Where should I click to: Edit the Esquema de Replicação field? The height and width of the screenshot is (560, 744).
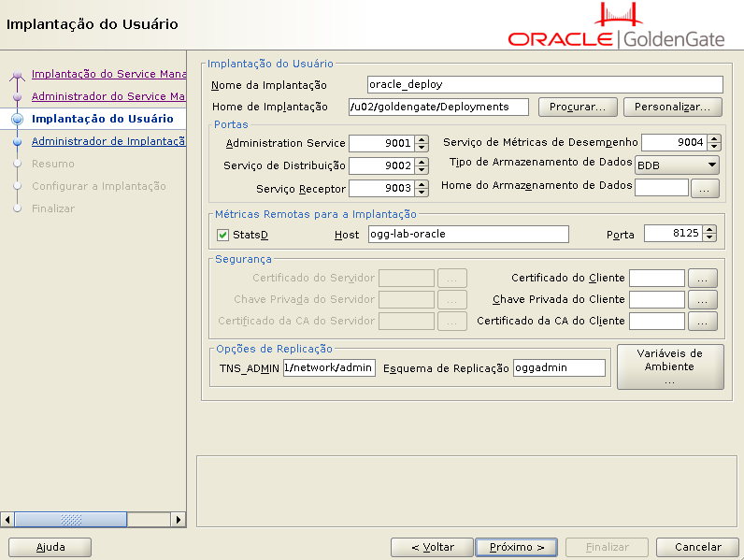(x=559, y=367)
